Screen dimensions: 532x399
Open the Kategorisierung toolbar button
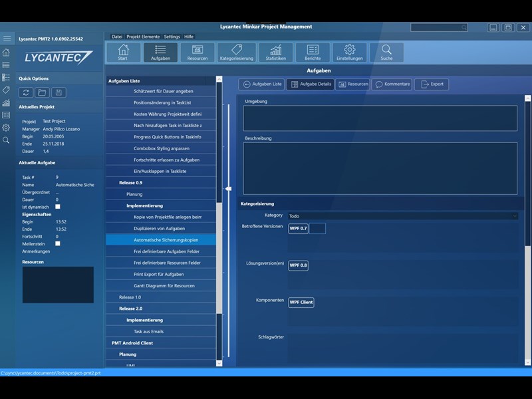(x=237, y=53)
